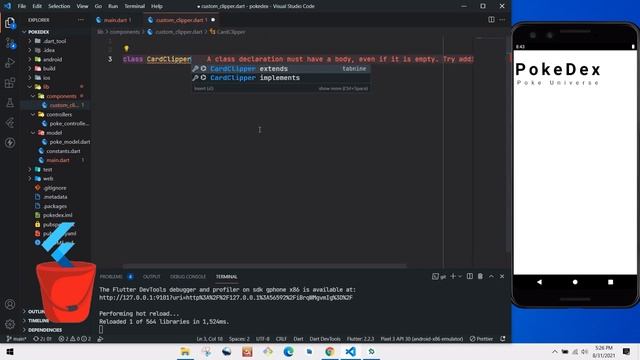
Task: Tap the Android recents button on emulator
Action: pyautogui.click(x=611, y=282)
